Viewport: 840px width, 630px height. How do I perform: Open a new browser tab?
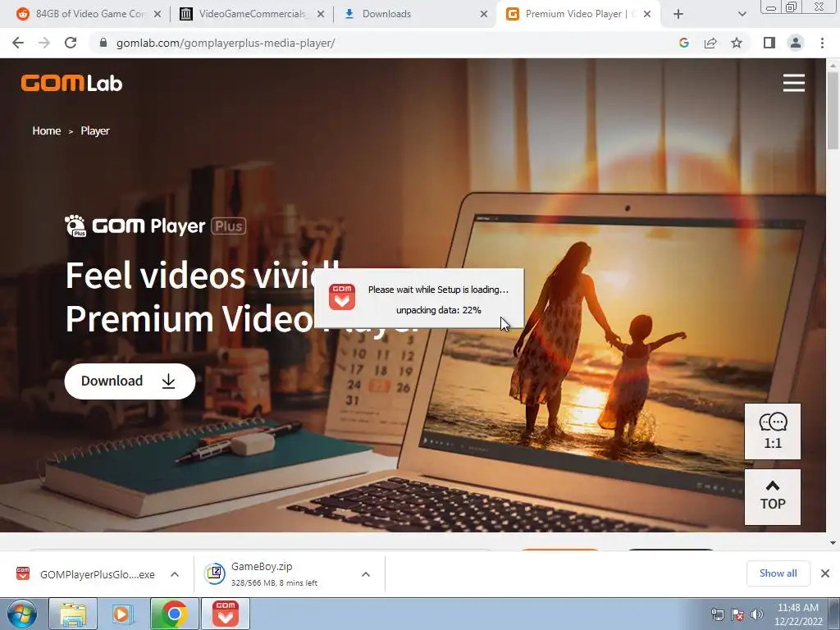tap(678, 15)
